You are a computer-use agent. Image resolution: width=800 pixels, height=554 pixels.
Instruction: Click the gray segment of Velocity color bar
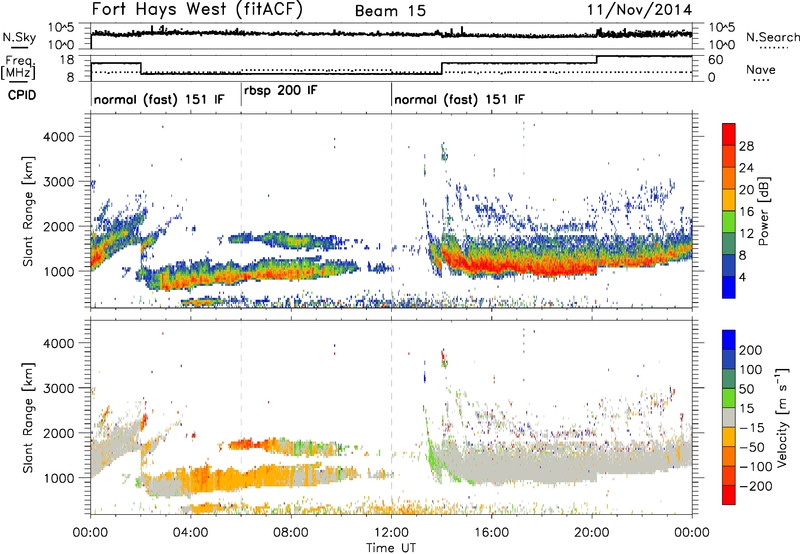click(729, 417)
